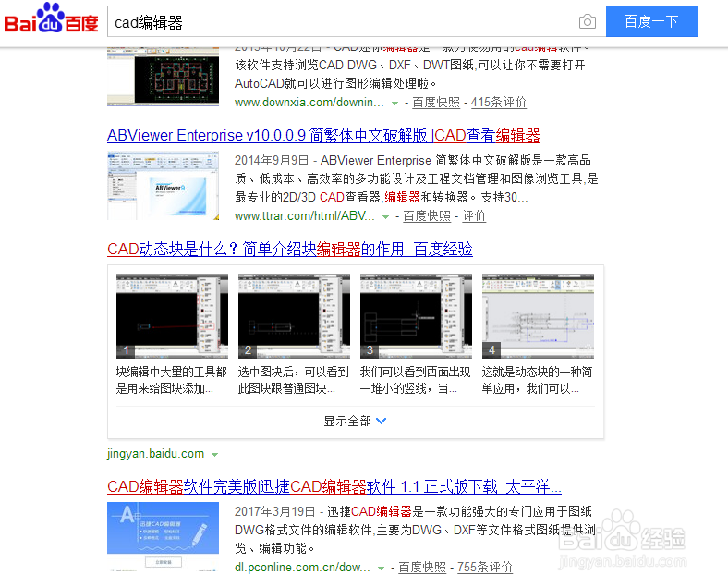This screenshot has height=587, width=728.
Task: Expand 显示全部 to show all steps
Action: tap(355, 422)
